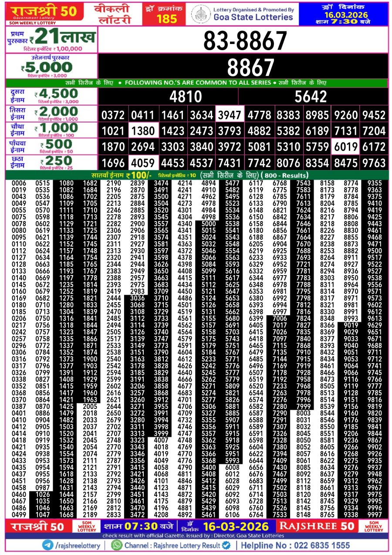Viewport: 392px width, 555px height.
Task: Click the English Rajshree 50 footer logo
Action: pos(317,526)
